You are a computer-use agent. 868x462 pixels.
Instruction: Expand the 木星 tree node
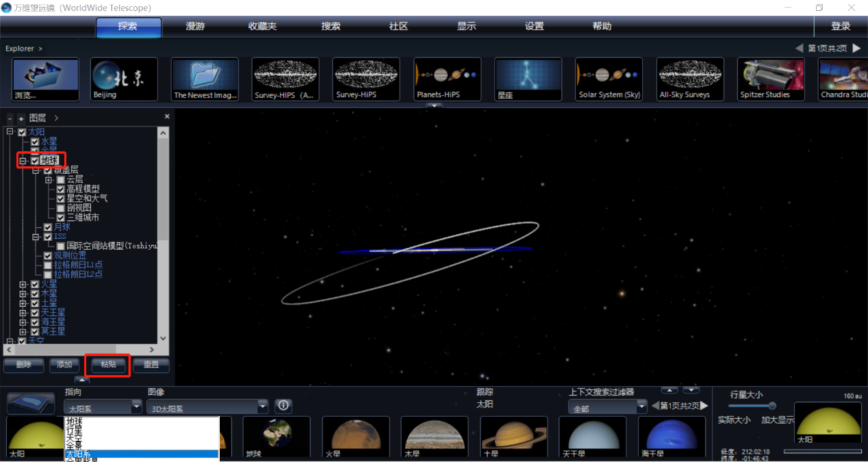pos(23,294)
